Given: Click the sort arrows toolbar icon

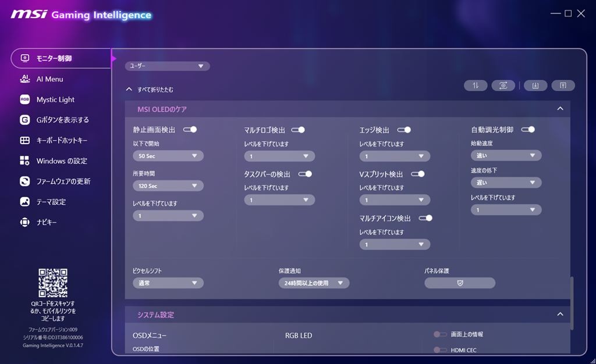Looking at the screenshot, I should [476, 85].
